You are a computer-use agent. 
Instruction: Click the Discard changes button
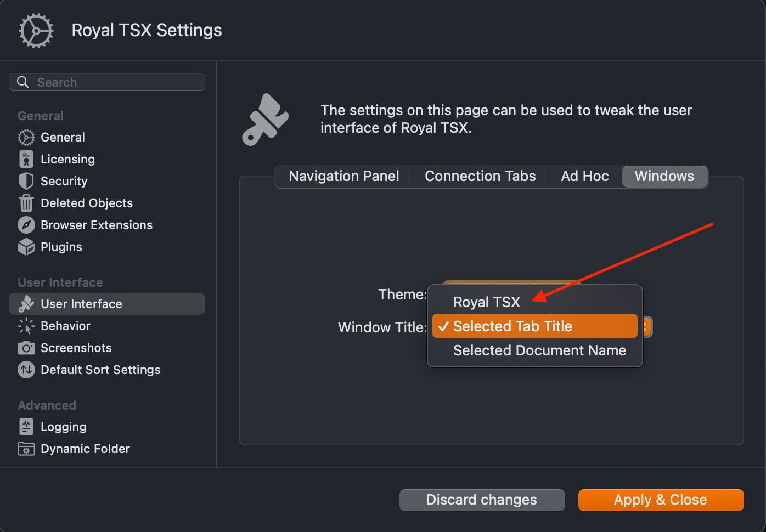pyautogui.click(x=482, y=500)
